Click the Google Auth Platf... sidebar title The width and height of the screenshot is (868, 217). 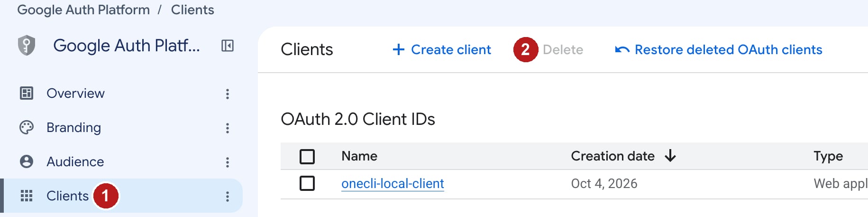(126, 46)
